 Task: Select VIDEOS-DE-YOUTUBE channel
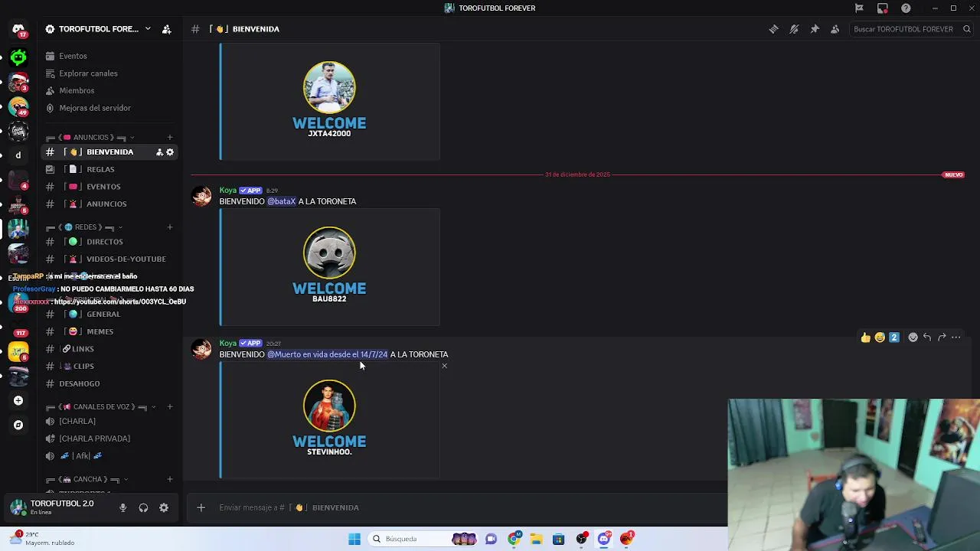(x=110, y=259)
